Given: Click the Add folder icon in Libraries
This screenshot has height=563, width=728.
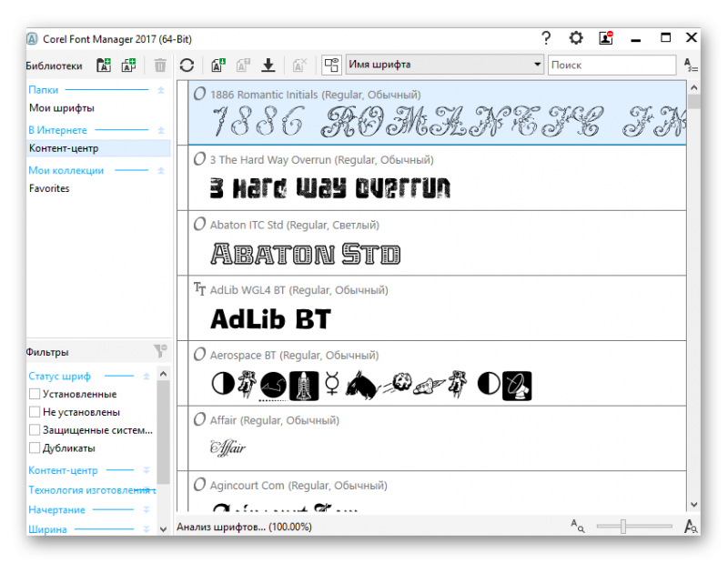Looking at the screenshot, I should point(104,65).
